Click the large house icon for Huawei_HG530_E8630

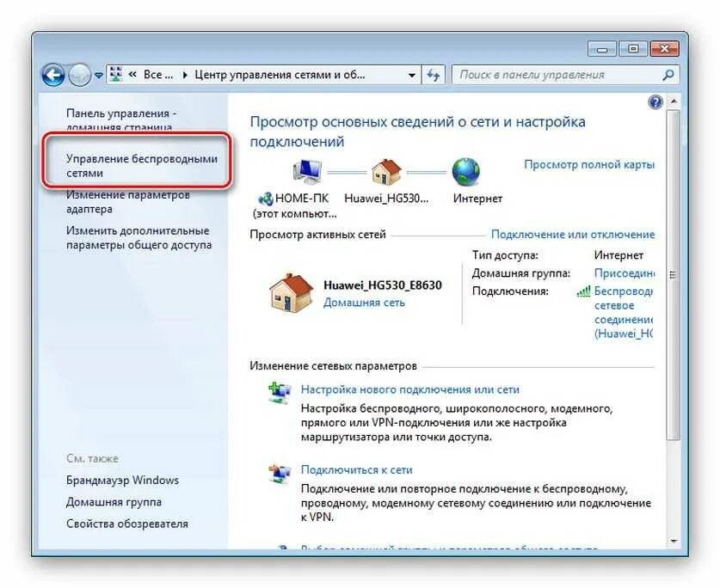click(291, 293)
